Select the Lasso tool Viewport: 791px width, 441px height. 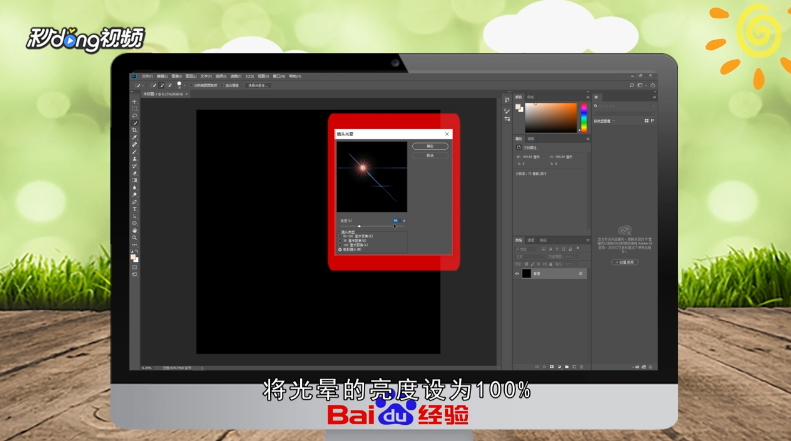tap(135, 116)
